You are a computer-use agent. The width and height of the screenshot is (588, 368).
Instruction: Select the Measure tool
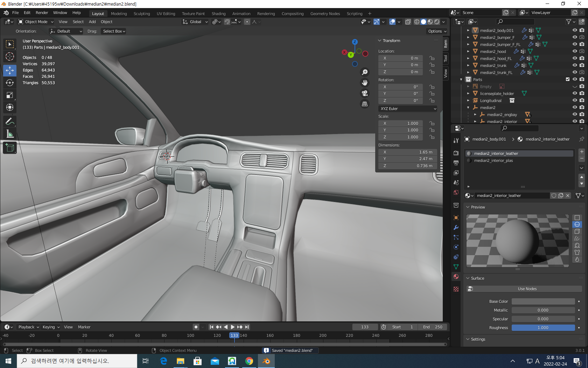pos(10,134)
